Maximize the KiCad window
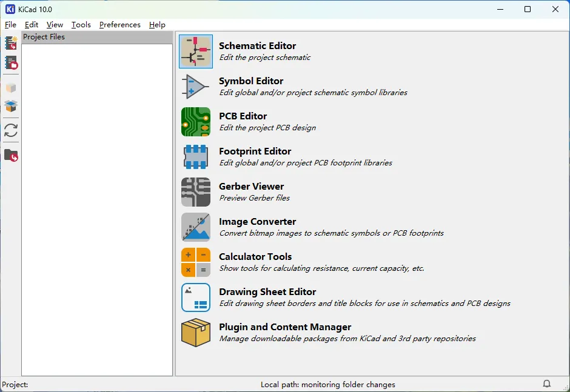Screen dimensions: 570x392 click(528, 9)
